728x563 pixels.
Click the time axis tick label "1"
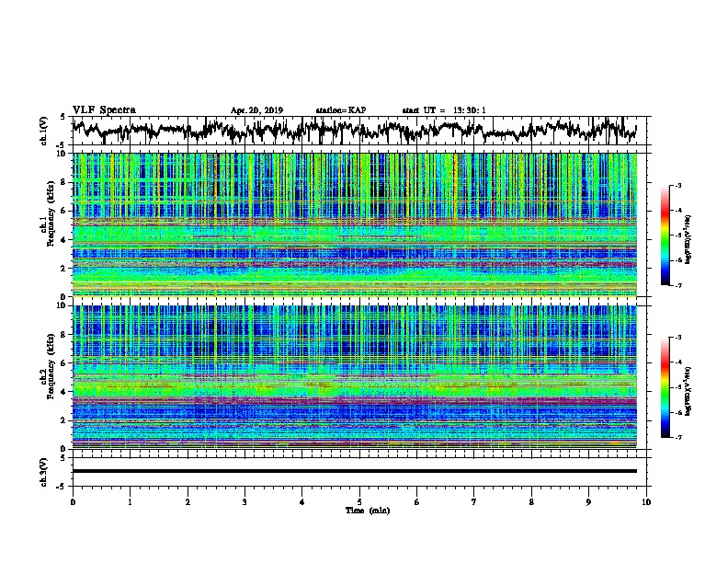coord(130,501)
